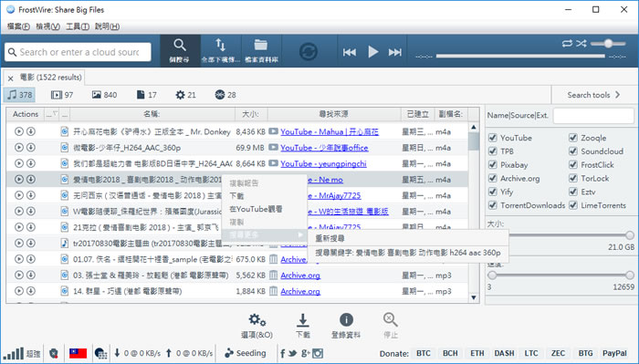Uncheck the Archive.org search source
The height and width of the screenshot is (364, 639).
492,178
